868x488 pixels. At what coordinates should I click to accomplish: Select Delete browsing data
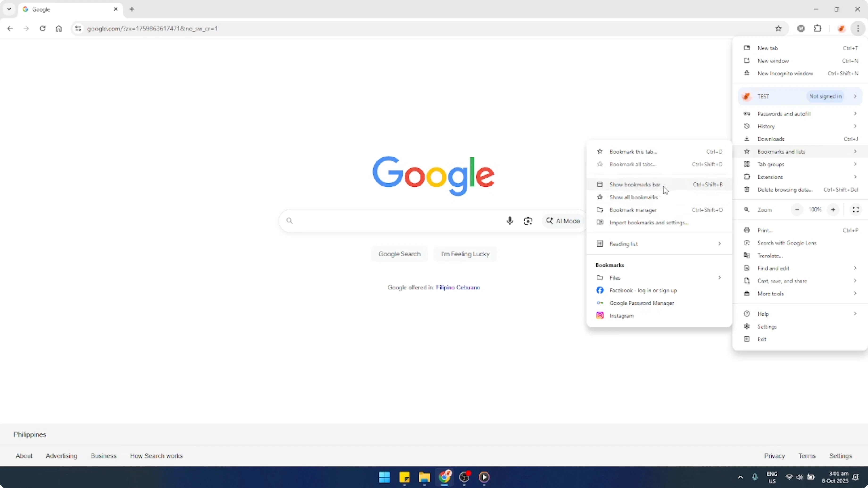[800, 190]
